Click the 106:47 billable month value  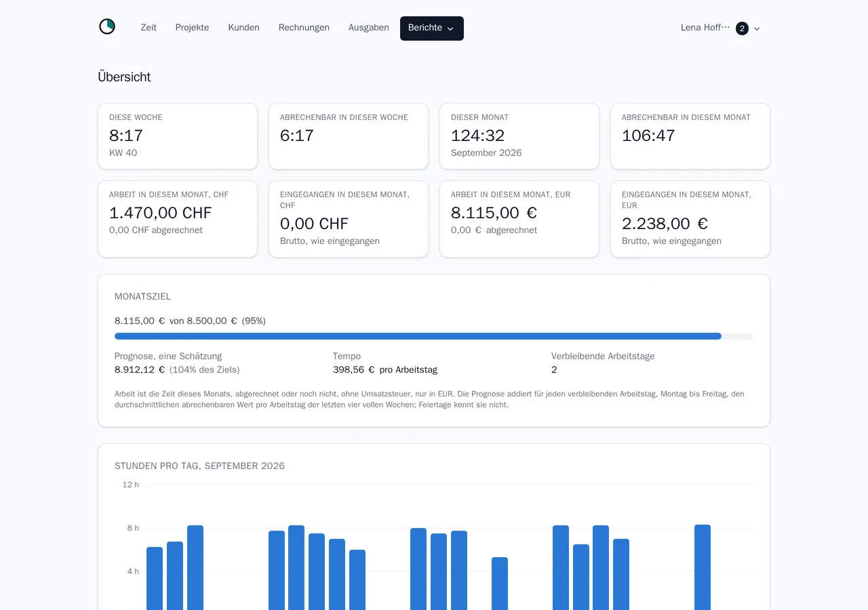pyautogui.click(x=648, y=136)
